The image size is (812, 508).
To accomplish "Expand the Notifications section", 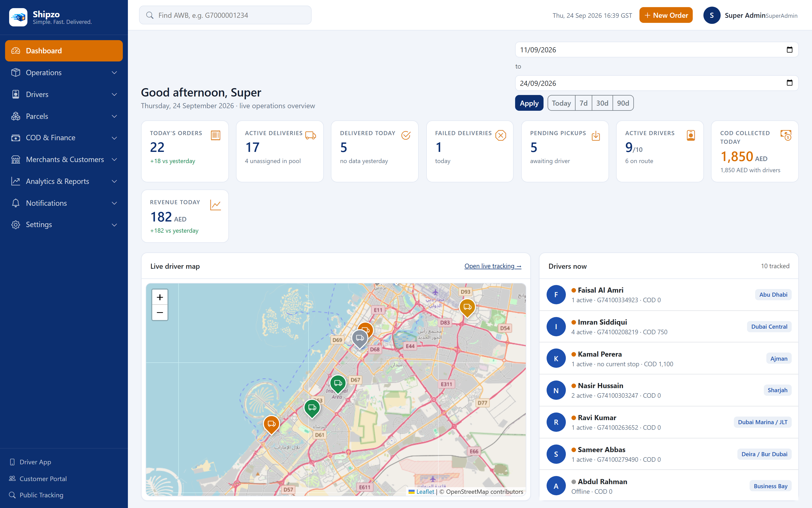I will point(64,203).
